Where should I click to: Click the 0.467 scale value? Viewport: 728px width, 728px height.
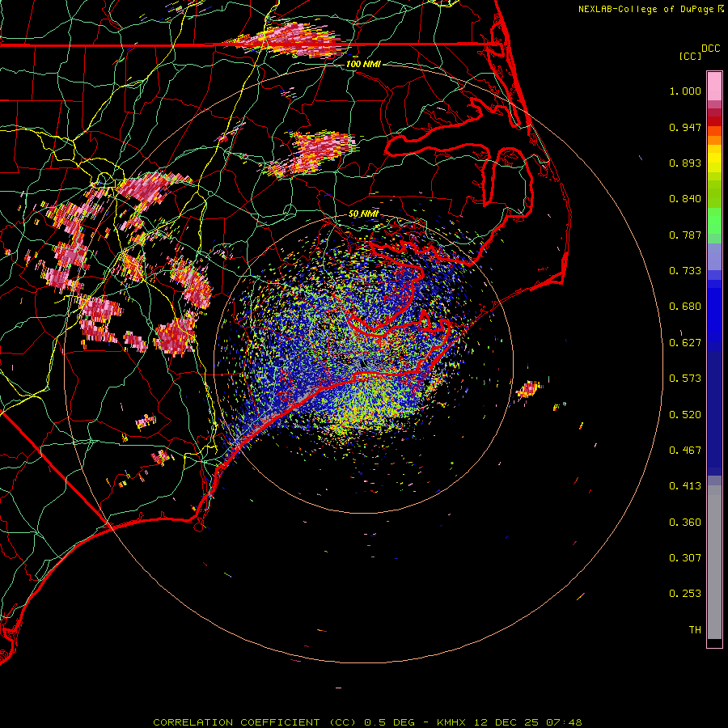[x=685, y=451]
